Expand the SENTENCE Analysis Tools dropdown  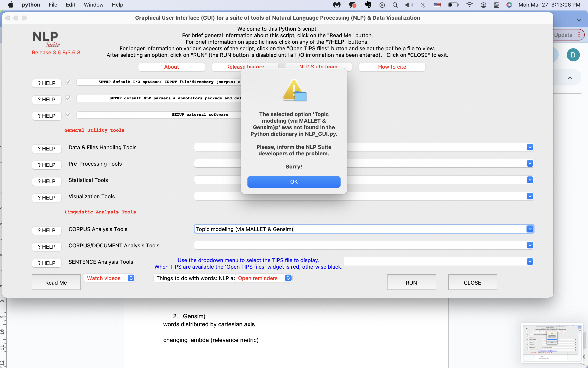[x=530, y=262]
